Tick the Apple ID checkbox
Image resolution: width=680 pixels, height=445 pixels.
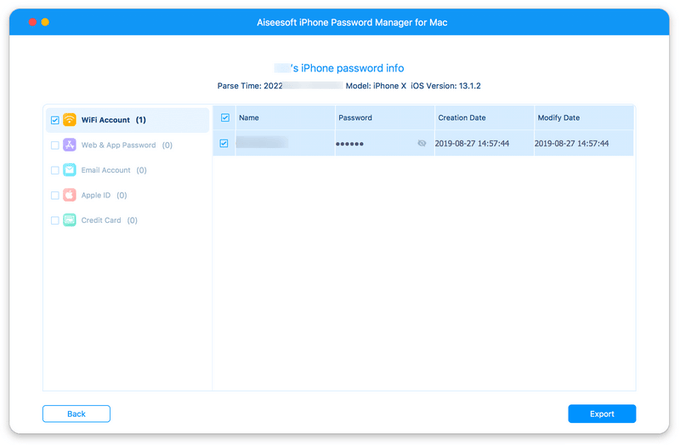[x=54, y=195]
